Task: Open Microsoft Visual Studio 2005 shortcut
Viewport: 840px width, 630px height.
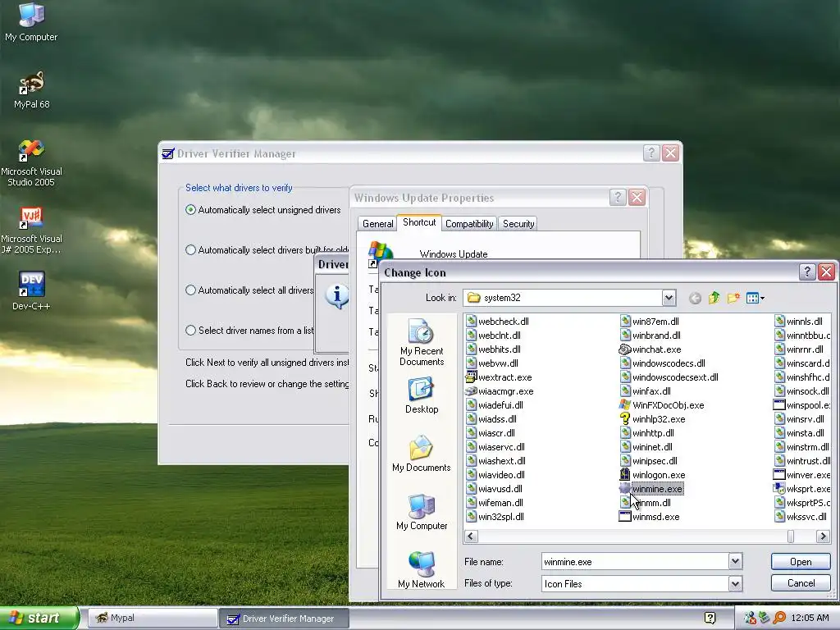Action: 32,162
